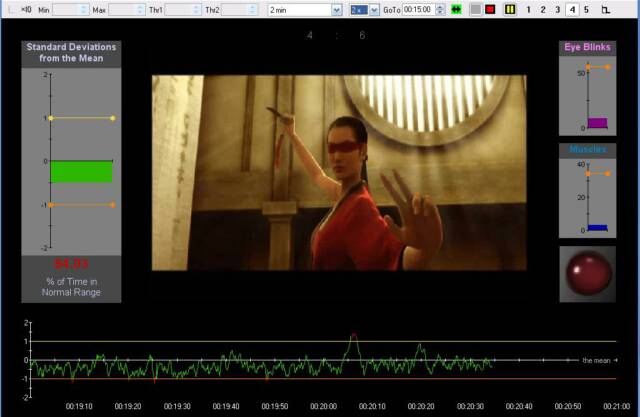Click the 00:19:10 time label on the graph
Viewport: 640px width, 417px height.
[79, 406]
